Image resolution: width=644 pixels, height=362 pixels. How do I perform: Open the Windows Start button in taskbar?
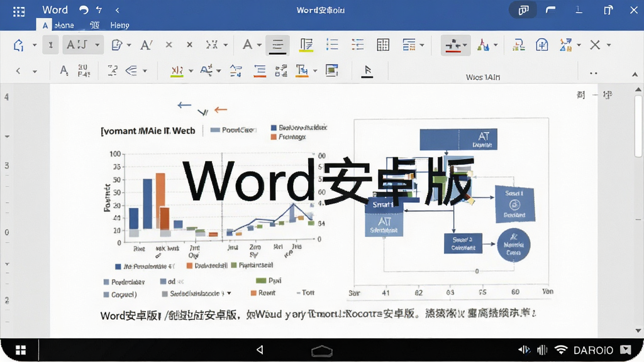(21, 350)
